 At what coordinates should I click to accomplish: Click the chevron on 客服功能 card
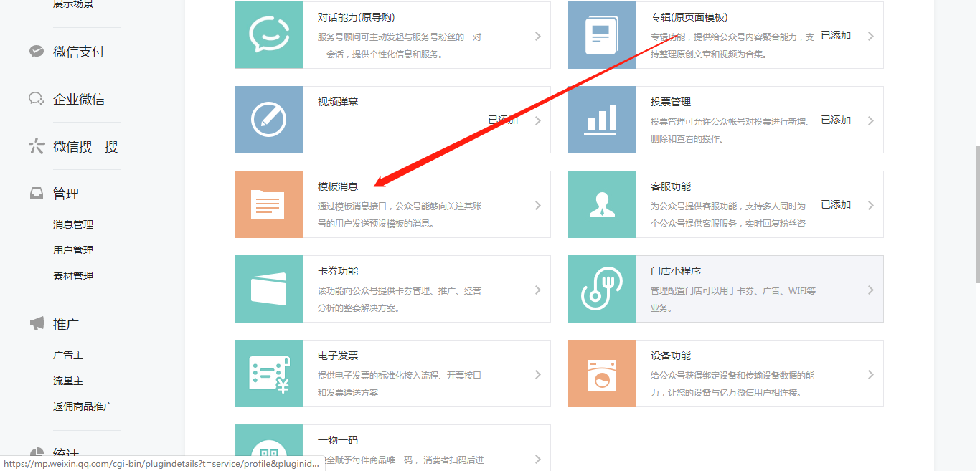point(871,205)
